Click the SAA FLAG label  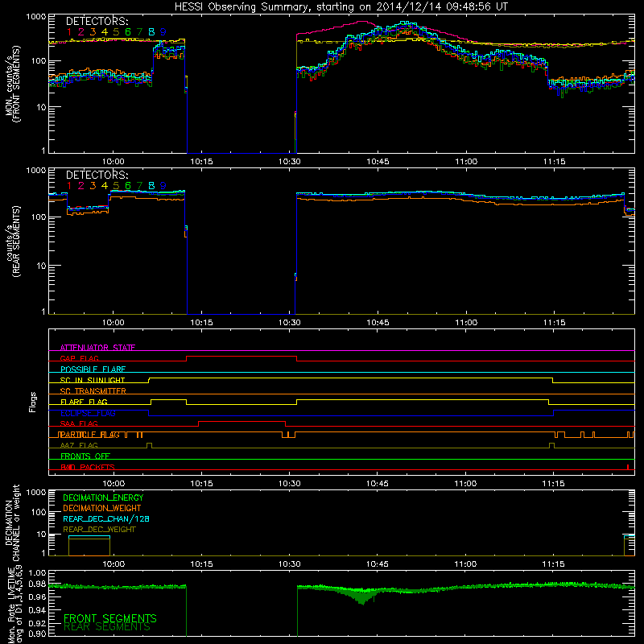79,423
